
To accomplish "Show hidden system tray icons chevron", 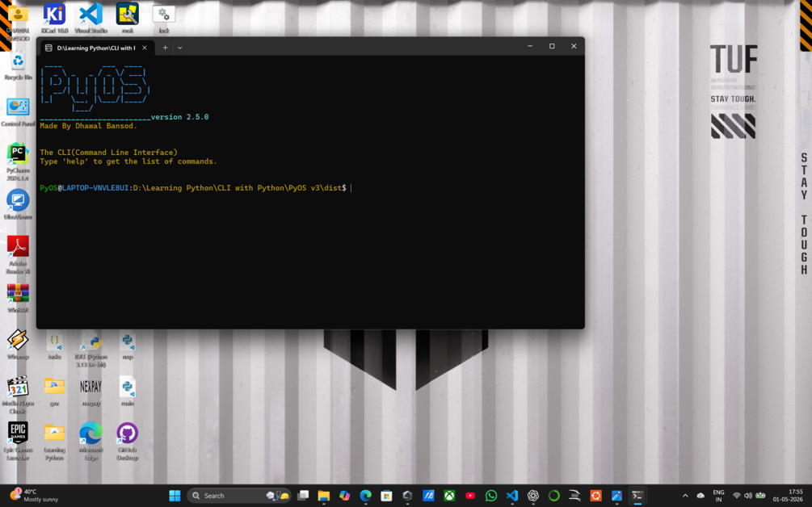I will coord(685,496).
